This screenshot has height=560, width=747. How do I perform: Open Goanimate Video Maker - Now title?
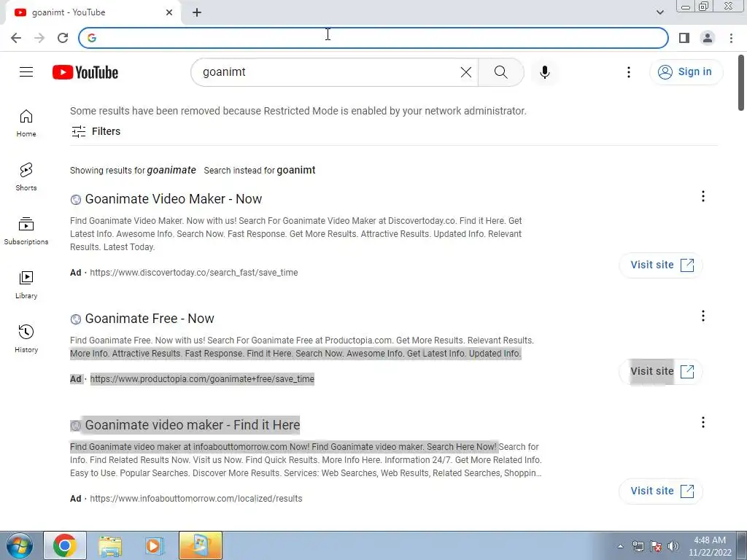click(174, 198)
